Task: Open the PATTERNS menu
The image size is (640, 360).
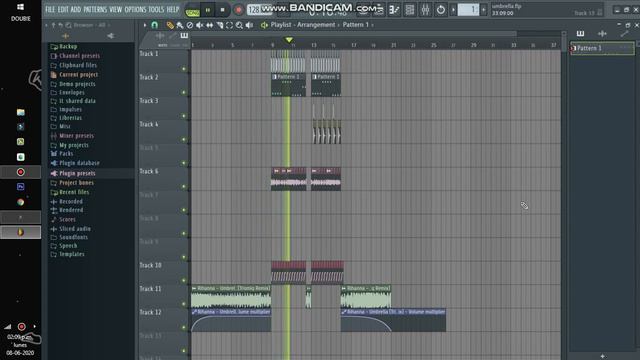Action: coord(95,9)
